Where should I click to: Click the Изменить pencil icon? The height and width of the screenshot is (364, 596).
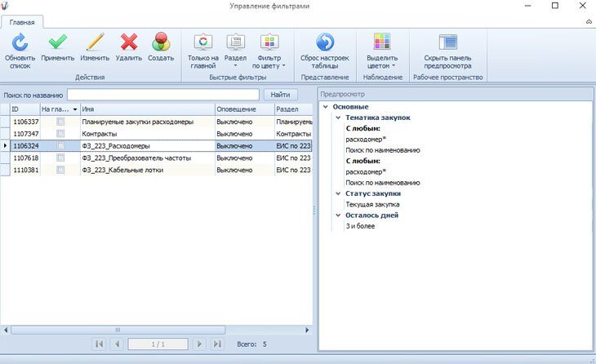[95, 42]
